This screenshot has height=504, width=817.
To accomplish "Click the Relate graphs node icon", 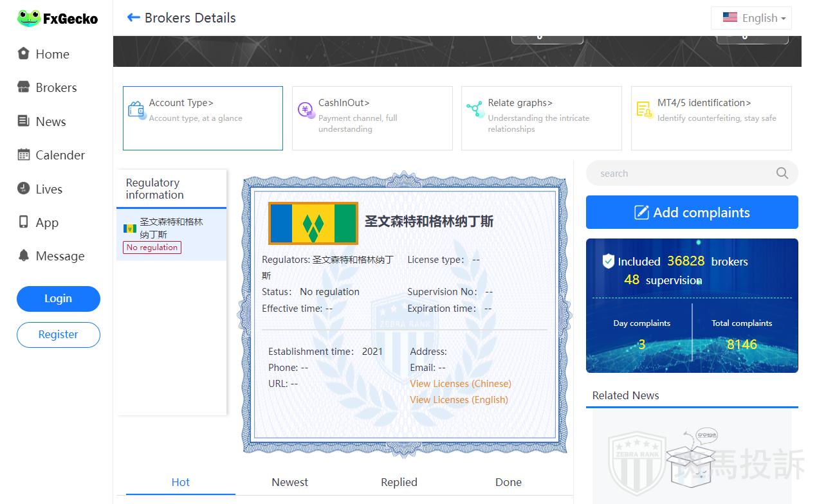I will [475, 109].
